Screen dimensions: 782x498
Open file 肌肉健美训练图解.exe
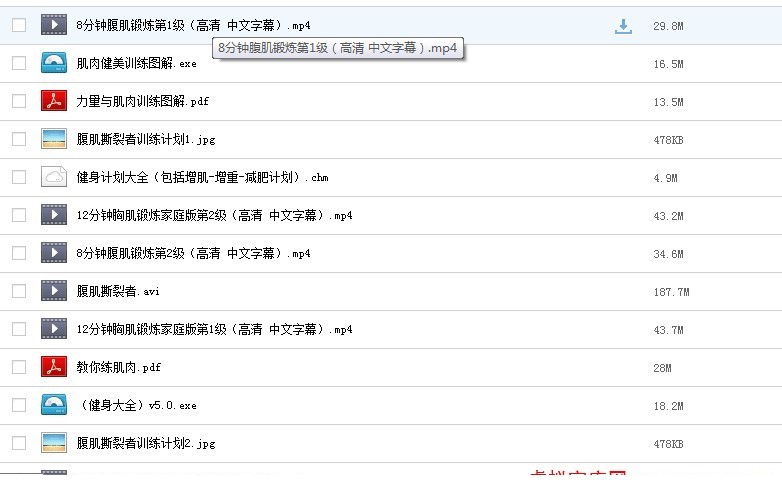tap(136, 63)
